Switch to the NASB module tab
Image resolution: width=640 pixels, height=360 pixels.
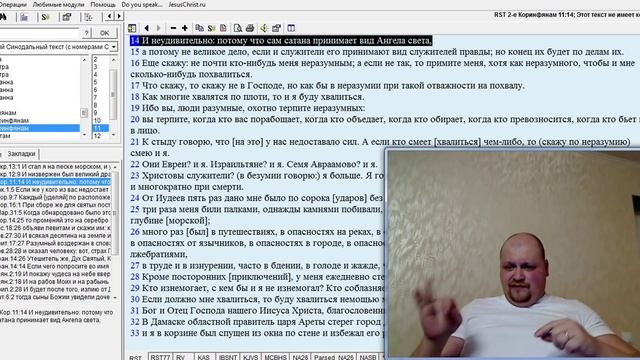click(368, 357)
